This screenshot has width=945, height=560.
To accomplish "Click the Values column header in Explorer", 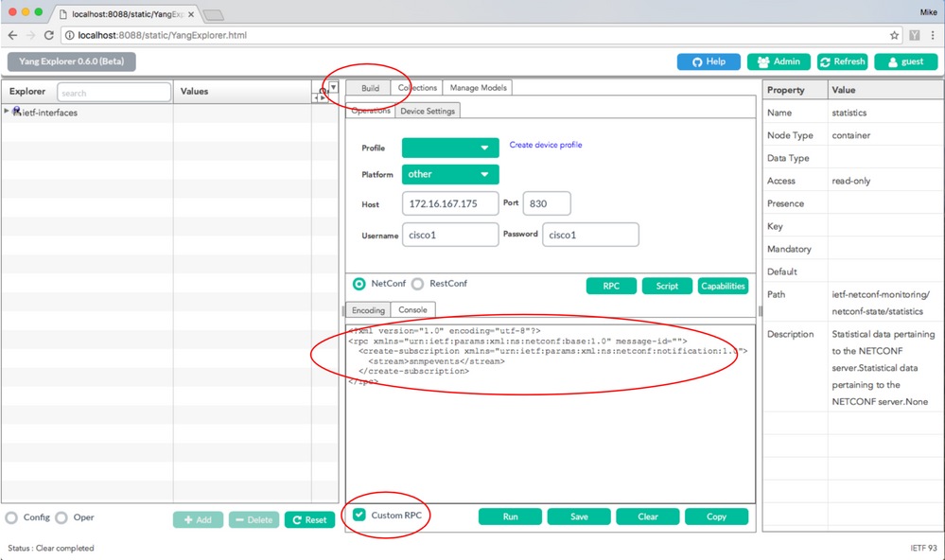I will point(242,92).
